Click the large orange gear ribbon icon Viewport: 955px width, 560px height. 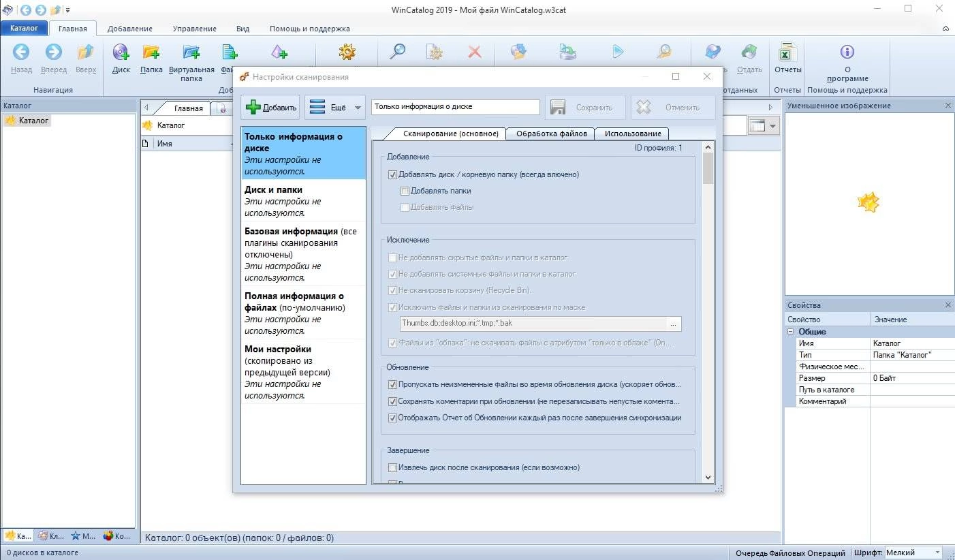(347, 52)
